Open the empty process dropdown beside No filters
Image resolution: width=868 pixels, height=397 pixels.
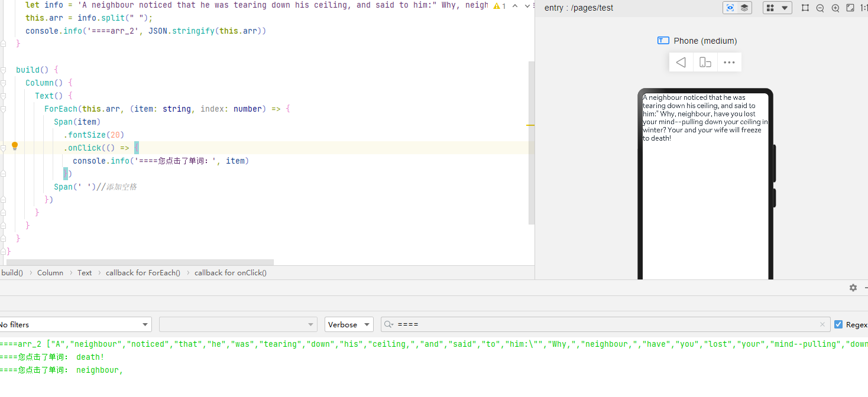point(238,324)
